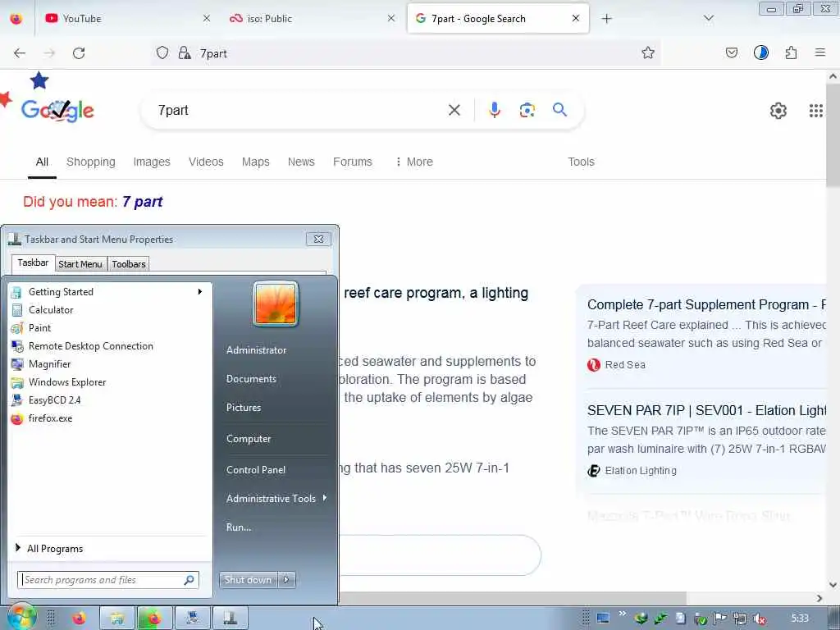Viewport: 840px width, 630px height.
Task: Expand the Getting Started submenu arrow
Action: coord(200,292)
